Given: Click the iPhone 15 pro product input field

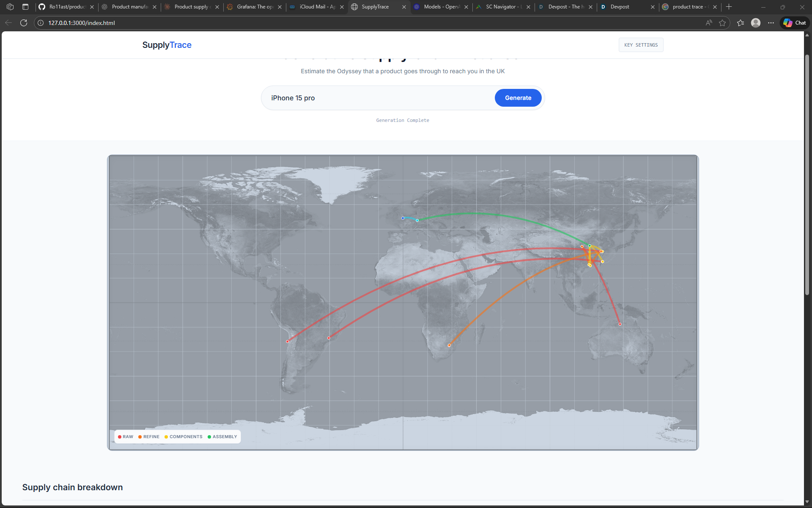Looking at the screenshot, I should click(x=379, y=98).
